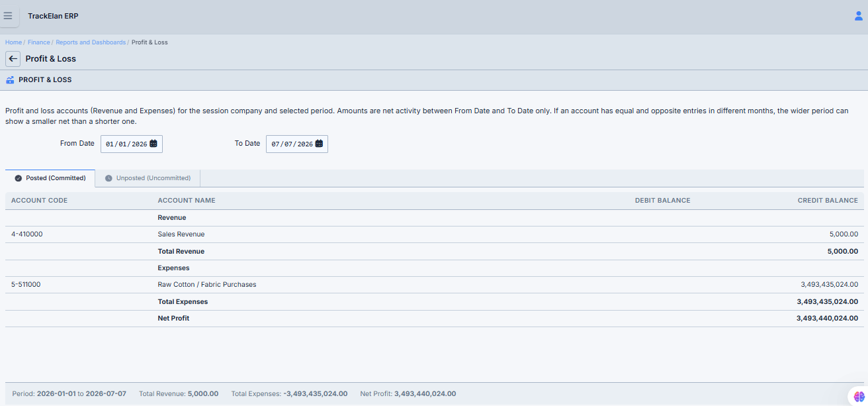Click the Posted tab checkmark icon
The image size is (868, 406).
(x=19, y=178)
